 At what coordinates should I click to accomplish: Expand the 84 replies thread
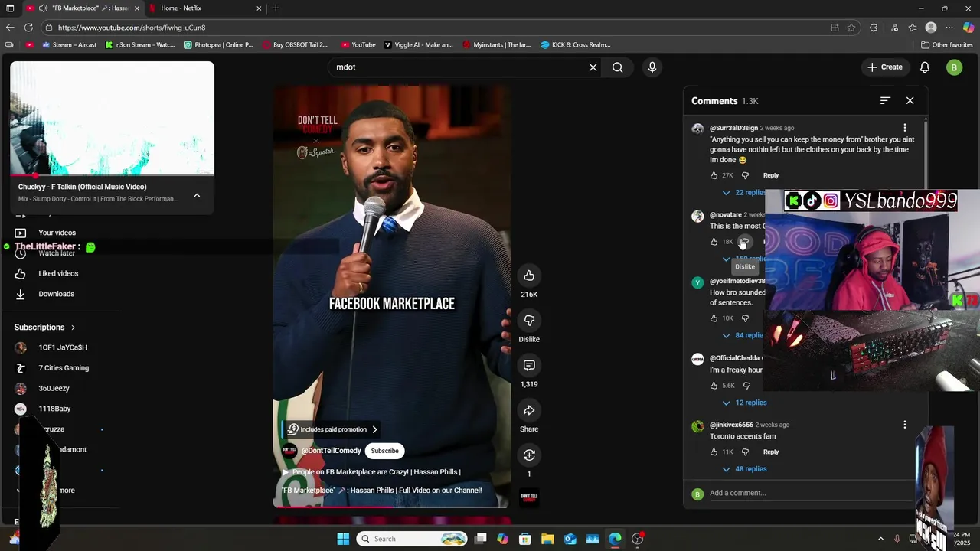[x=744, y=335]
